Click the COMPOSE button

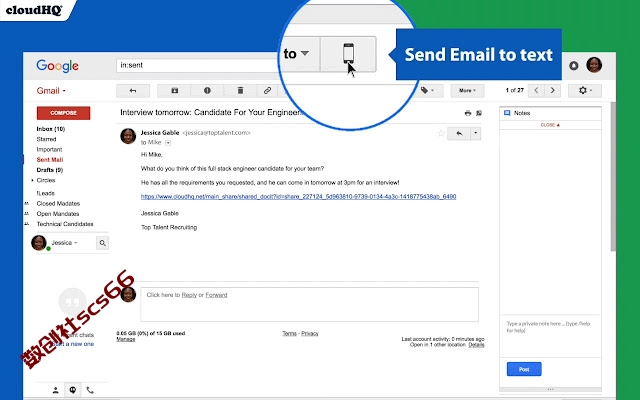63,113
